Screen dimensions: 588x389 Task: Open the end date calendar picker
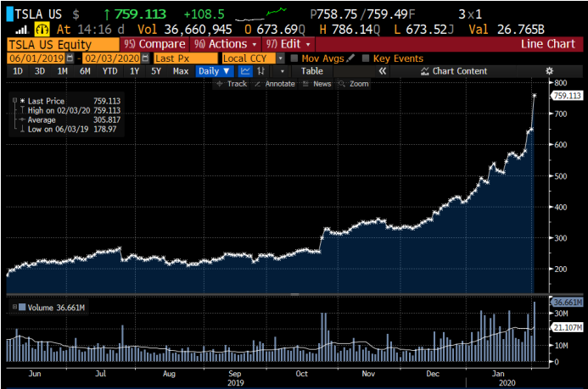coord(146,58)
